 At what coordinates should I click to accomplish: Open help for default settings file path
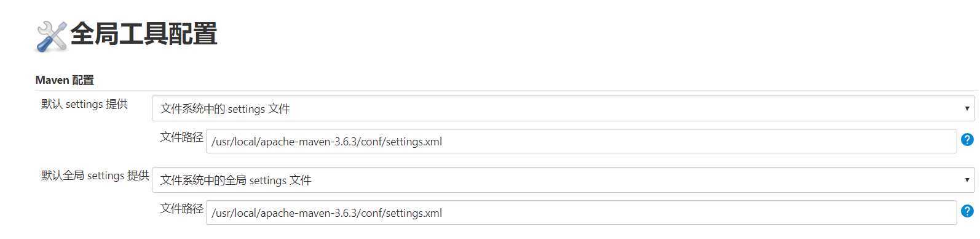tap(967, 140)
